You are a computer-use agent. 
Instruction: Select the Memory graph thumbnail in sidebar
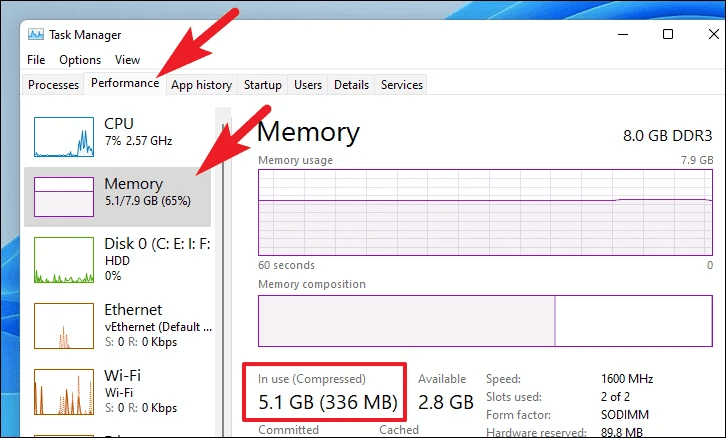[x=64, y=197]
